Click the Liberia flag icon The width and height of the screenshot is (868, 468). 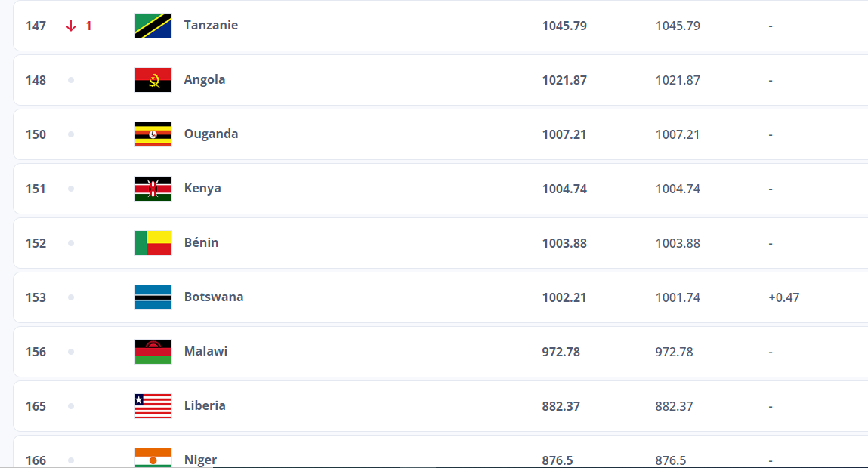coord(153,406)
